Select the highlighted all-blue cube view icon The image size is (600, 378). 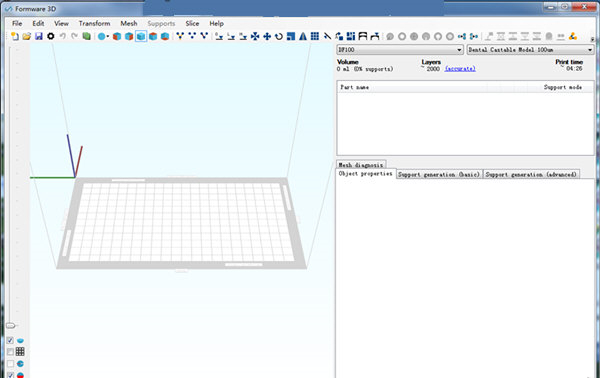141,36
